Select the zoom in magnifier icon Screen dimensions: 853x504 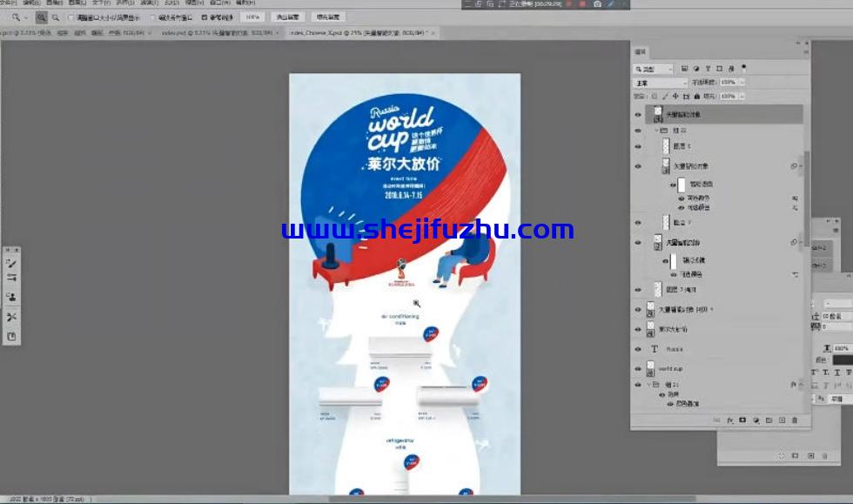tap(41, 17)
